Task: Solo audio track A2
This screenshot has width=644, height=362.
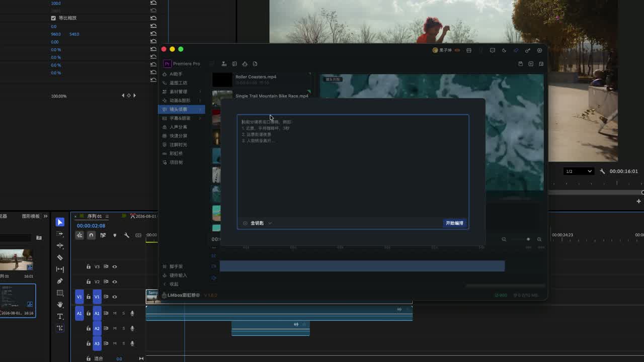Action: [x=123, y=328]
